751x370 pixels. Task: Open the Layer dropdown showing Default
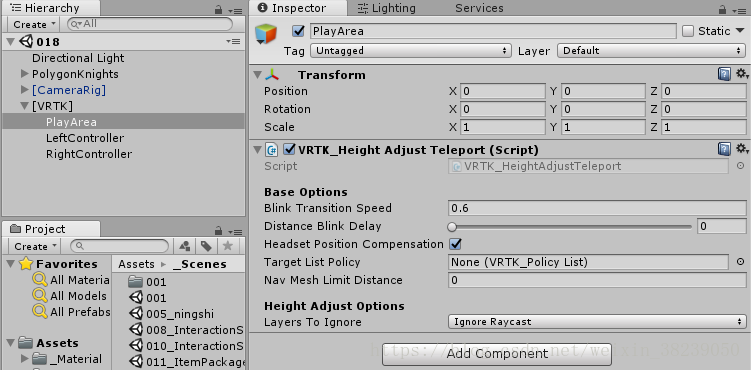point(651,50)
